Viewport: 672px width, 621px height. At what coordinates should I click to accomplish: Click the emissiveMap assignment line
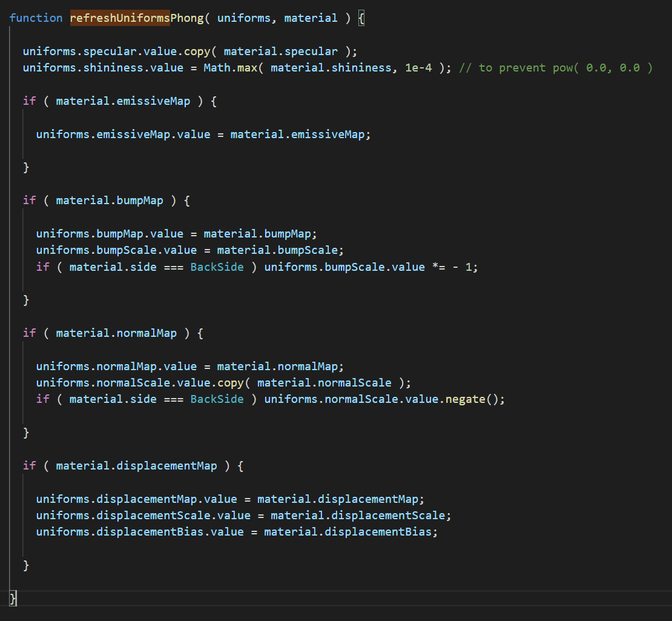[x=202, y=134]
